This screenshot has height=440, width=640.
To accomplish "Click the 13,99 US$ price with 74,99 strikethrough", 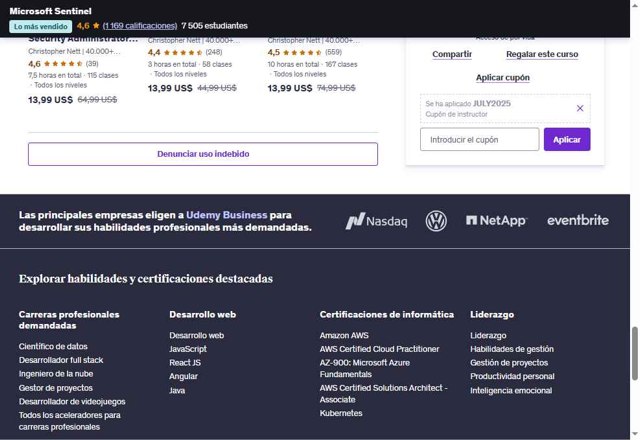I will (290, 88).
